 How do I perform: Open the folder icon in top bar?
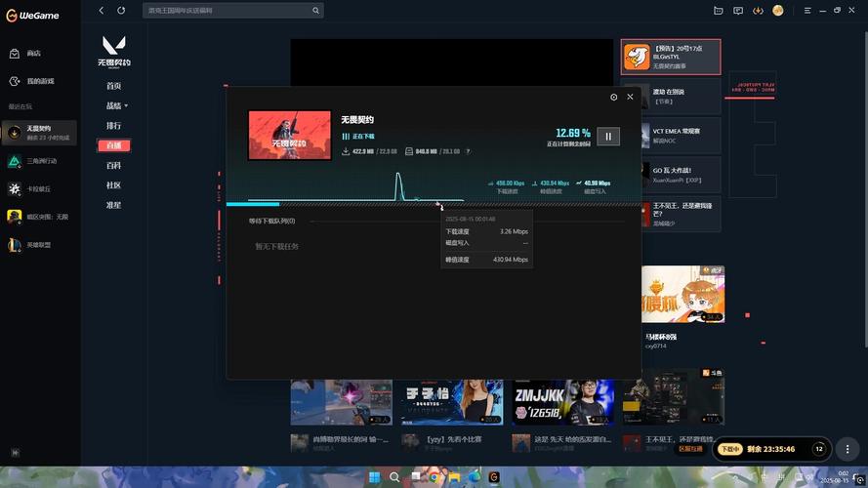coord(718,11)
